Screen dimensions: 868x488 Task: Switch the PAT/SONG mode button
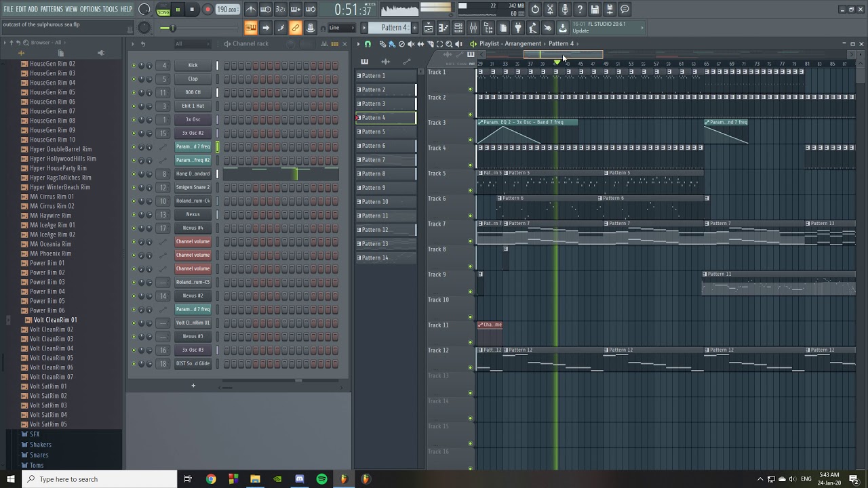coord(163,9)
